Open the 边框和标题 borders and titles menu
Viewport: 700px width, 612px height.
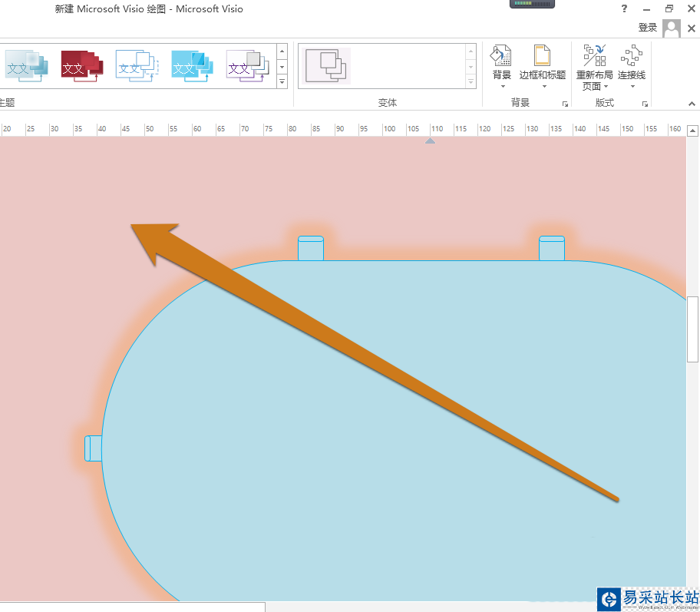543,67
